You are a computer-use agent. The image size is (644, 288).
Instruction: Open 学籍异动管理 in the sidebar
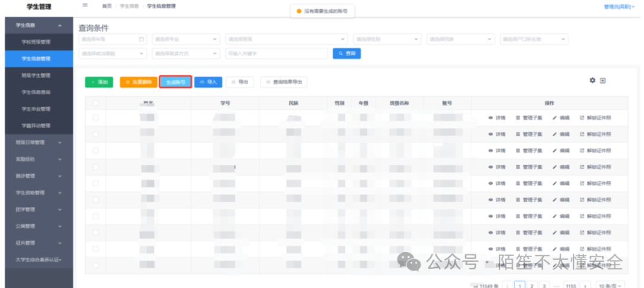click(x=39, y=126)
